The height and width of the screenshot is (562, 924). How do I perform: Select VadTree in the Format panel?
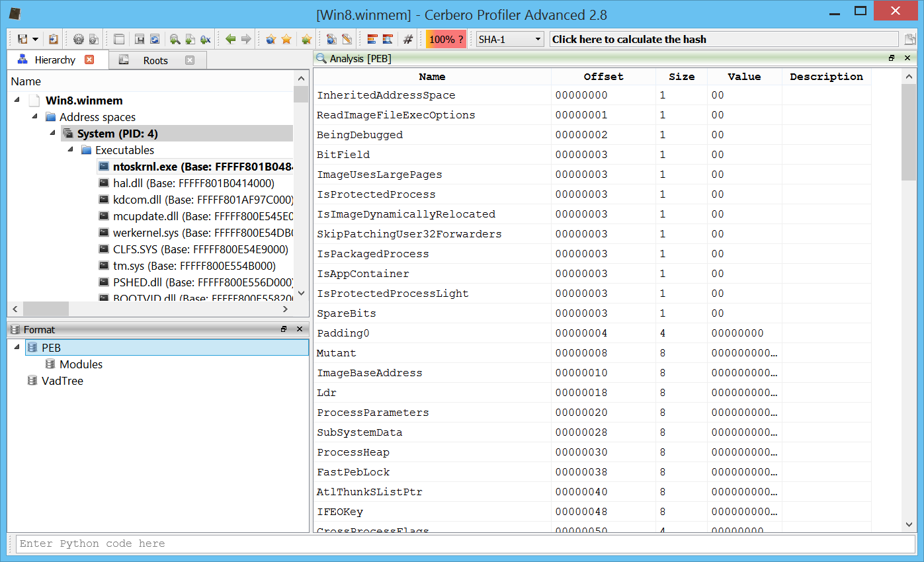(x=62, y=381)
